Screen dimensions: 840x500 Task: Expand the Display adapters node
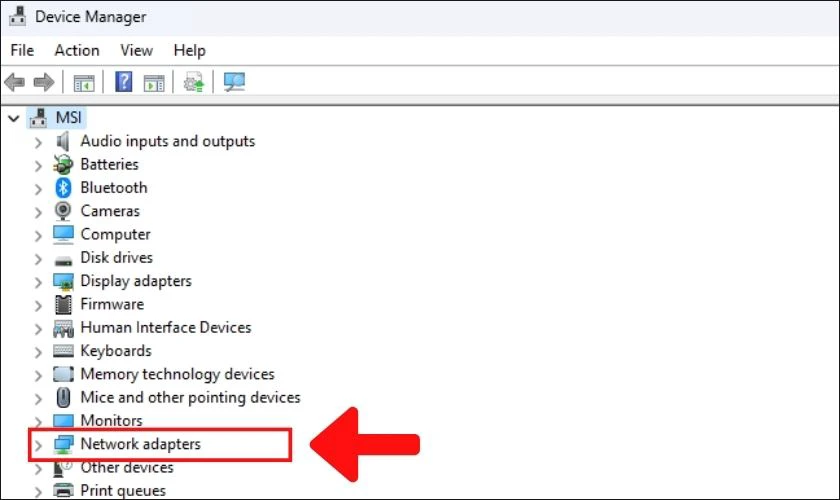(x=38, y=282)
